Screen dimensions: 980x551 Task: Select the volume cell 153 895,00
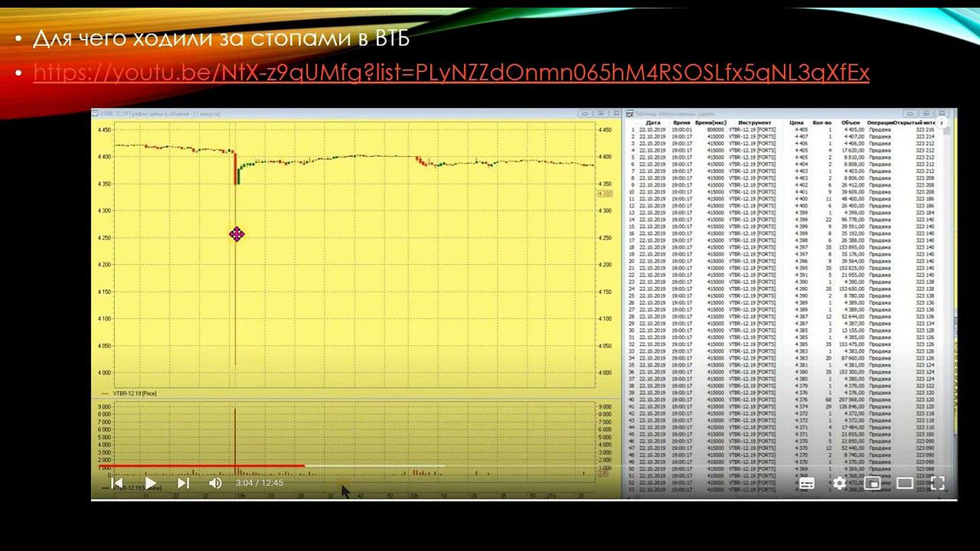point(851,246)
